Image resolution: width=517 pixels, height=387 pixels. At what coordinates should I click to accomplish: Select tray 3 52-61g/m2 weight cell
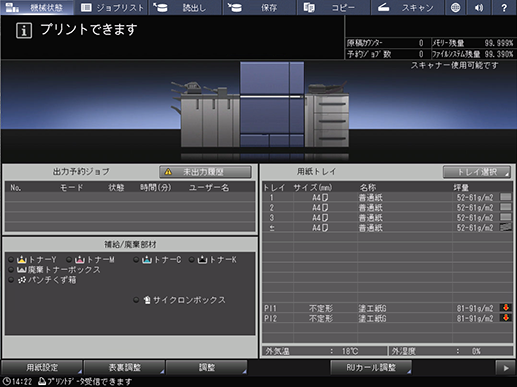(x=475, y=218)
